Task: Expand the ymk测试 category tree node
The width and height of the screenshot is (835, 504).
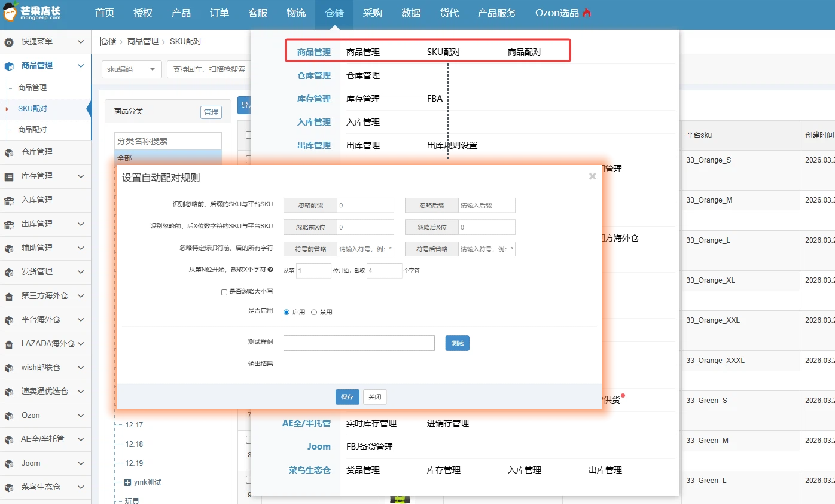Action: (x=127, y=482)
